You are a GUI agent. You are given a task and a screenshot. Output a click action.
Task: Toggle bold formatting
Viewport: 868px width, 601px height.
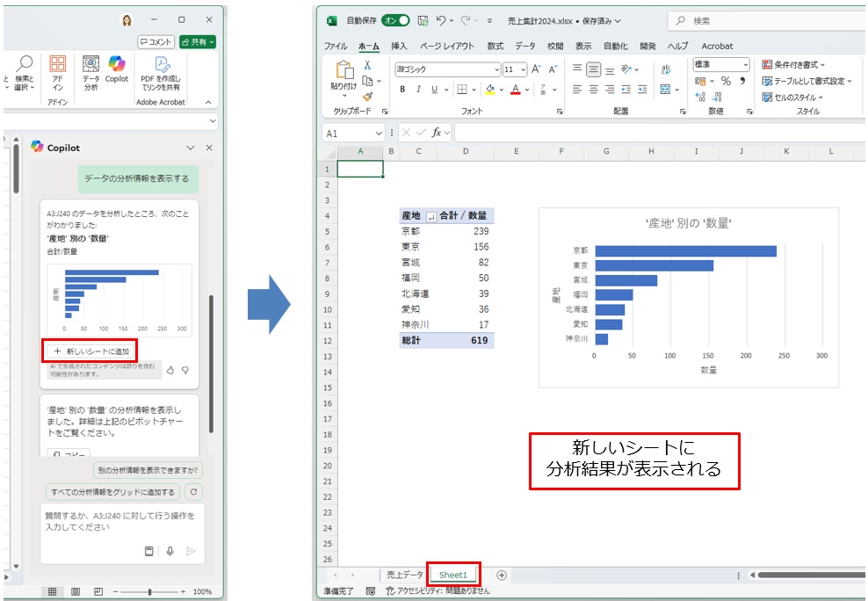tap(402, 90)
